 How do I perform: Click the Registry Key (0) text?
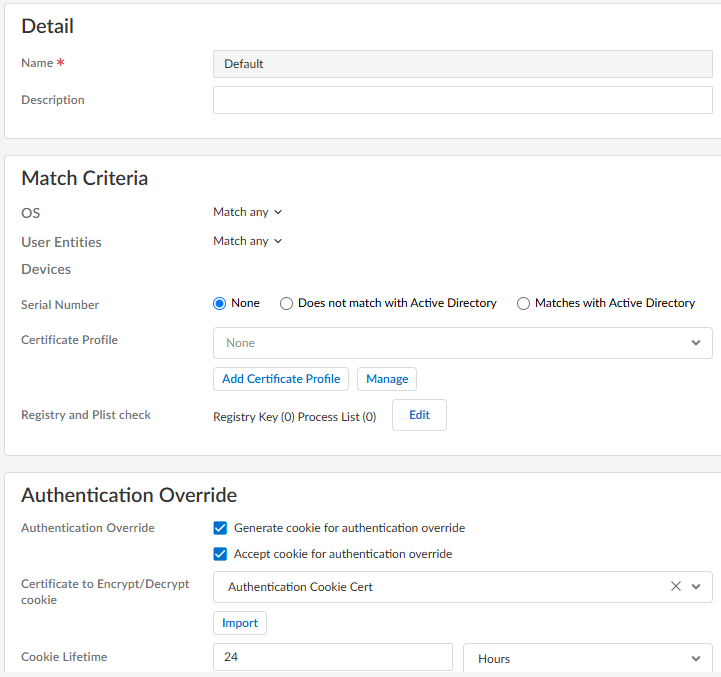253,417
